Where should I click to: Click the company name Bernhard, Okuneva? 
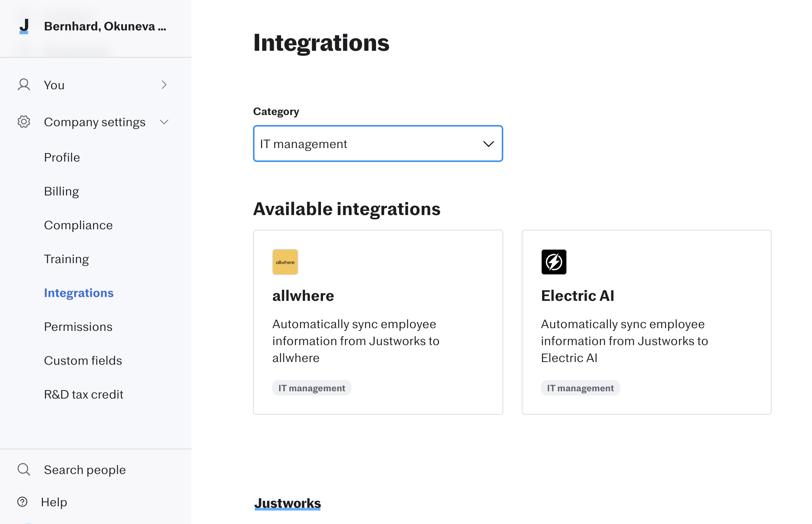click(x=105, y=26)
